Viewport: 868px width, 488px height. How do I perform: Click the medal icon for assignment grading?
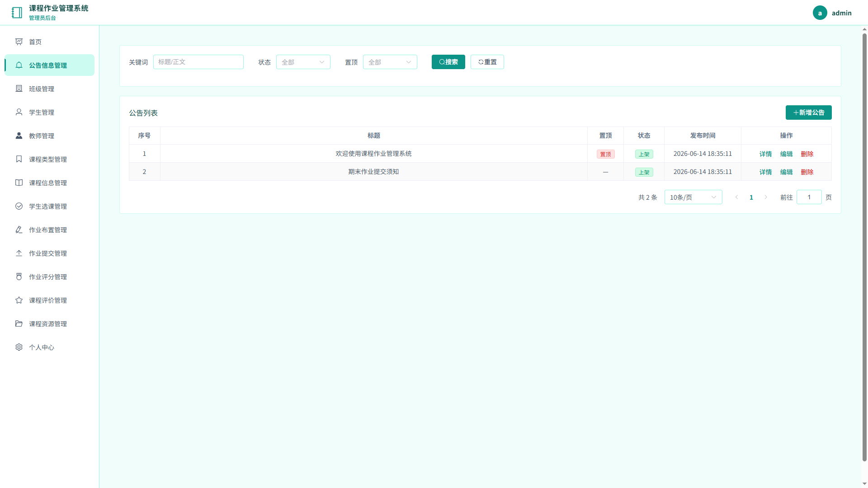pyautogui.click(x=19, y=277)
